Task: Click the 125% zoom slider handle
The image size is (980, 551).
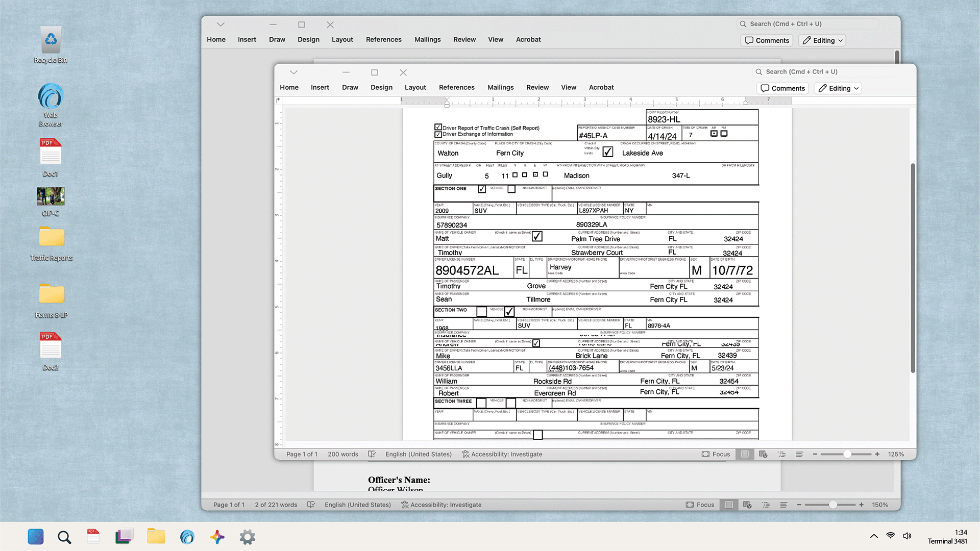Action: point(847,454)
